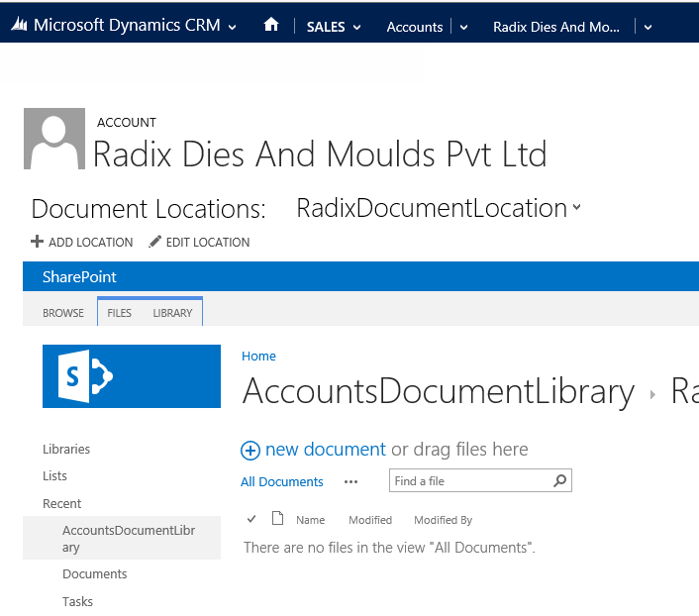Viewport: 699px width, 616px height.
Task: Click the circled plus new document icon
Action: coord(250,450)
